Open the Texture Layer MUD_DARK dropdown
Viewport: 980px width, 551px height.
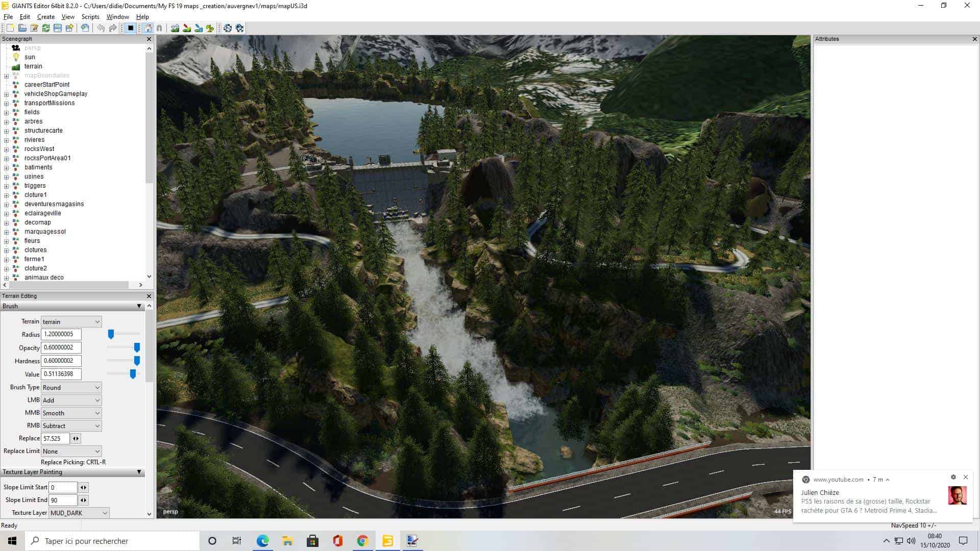pyautogui.click(x=79, y=513)
